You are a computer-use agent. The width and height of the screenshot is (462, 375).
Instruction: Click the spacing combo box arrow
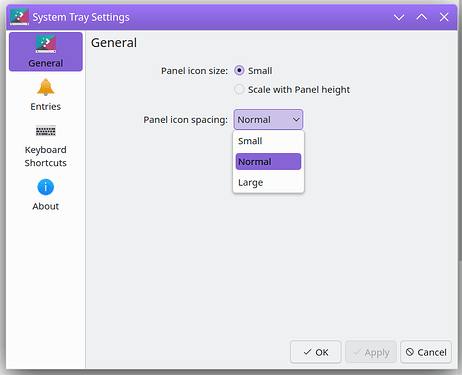pos(296,120)
